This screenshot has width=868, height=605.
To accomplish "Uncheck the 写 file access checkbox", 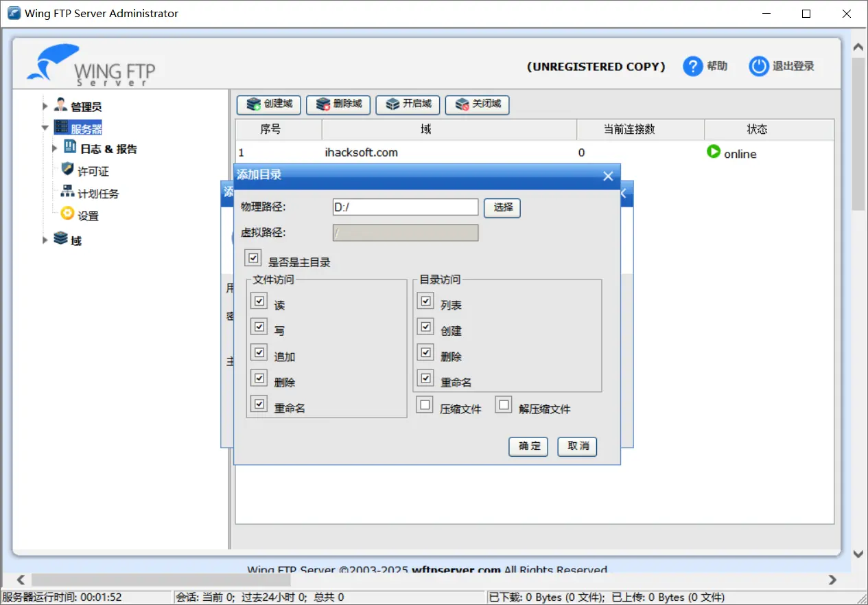I will coord(259,327).
